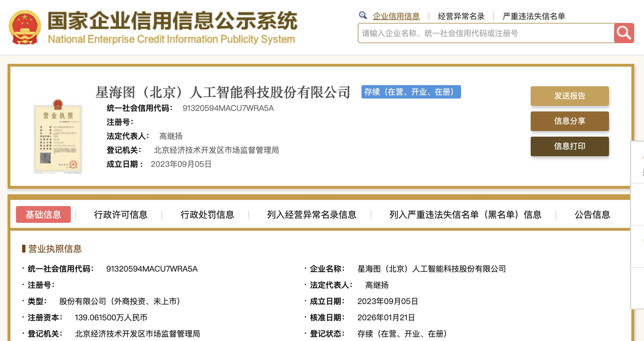Viewport: 644px width, 341px height.
Task: Click the 发送报告 button
Action: tap(570, 96)
